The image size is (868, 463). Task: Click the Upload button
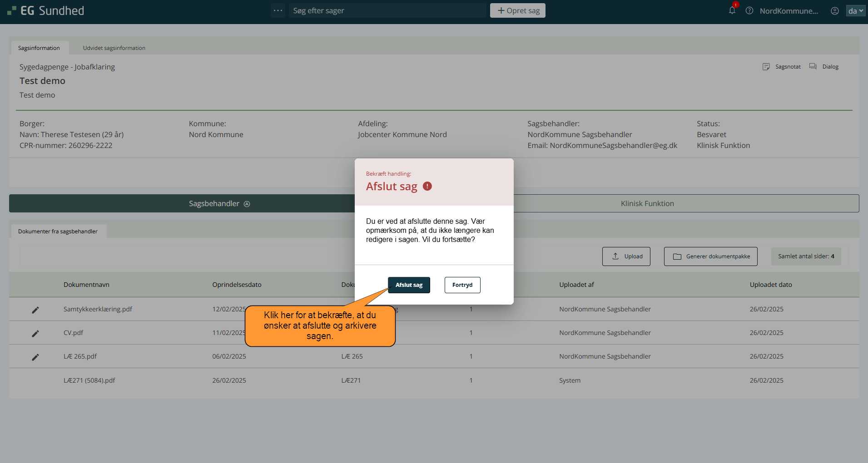point(626,256)
